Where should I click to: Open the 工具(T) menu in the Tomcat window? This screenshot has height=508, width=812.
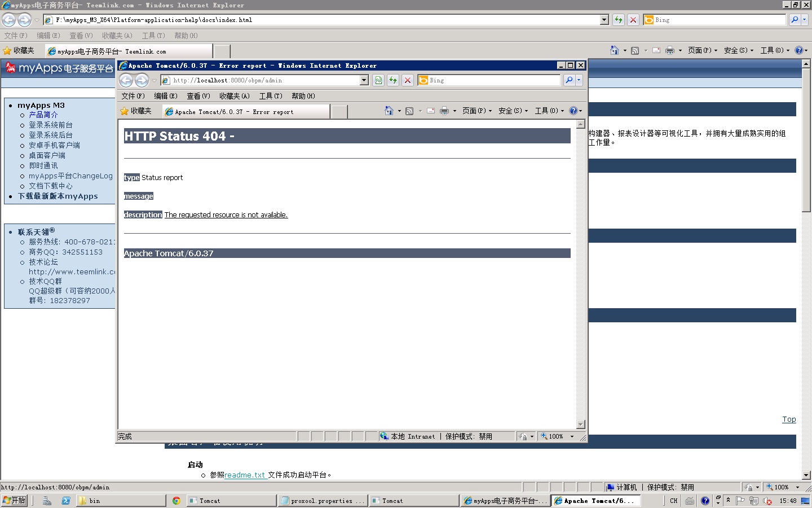point(271,96)
